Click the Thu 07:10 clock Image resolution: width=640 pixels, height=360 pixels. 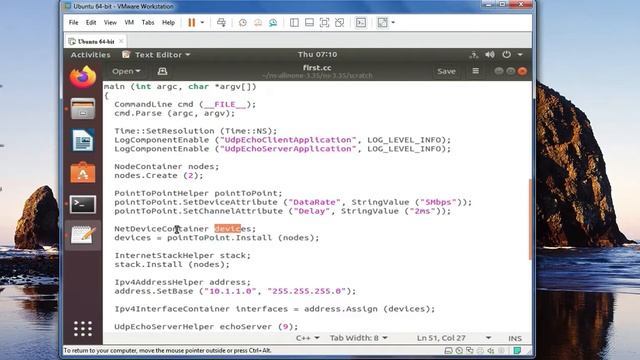click(x=317, y=54)
